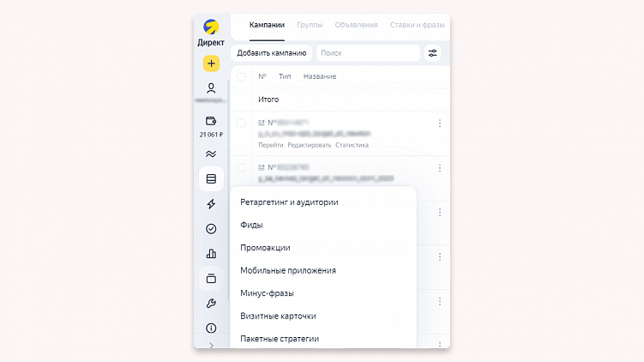Choose Промоакции in the library menu
This screenshot has height=362, width=644.
click(x=265, y=248)
